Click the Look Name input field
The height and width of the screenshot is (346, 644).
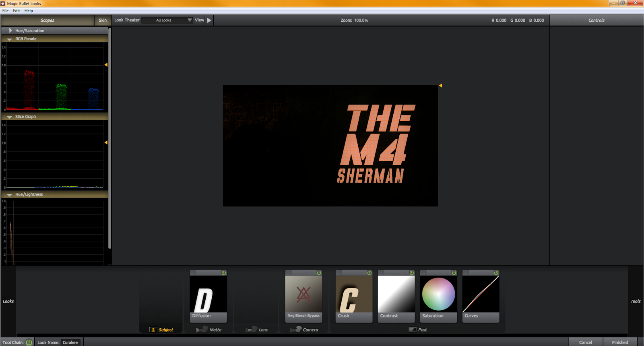click(x=71, y=342)
